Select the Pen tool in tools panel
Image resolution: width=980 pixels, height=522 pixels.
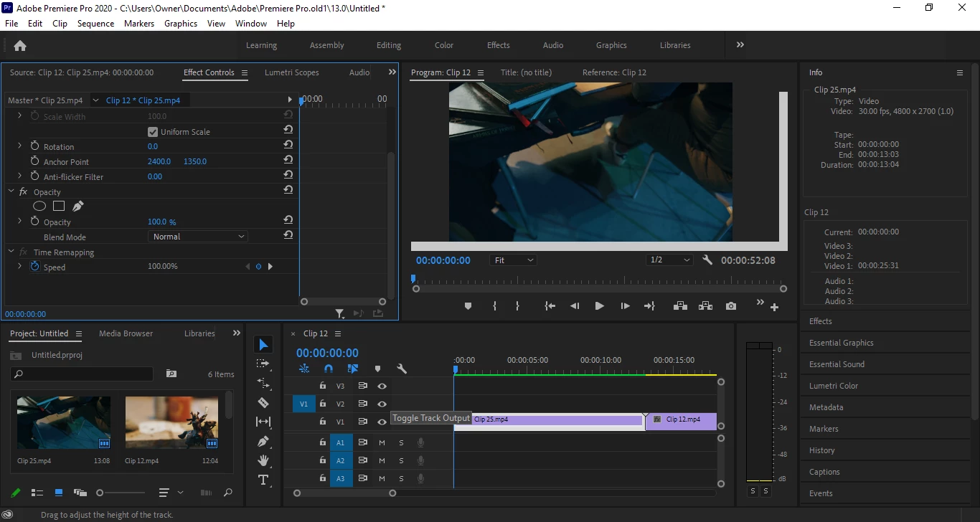point(263,441)
